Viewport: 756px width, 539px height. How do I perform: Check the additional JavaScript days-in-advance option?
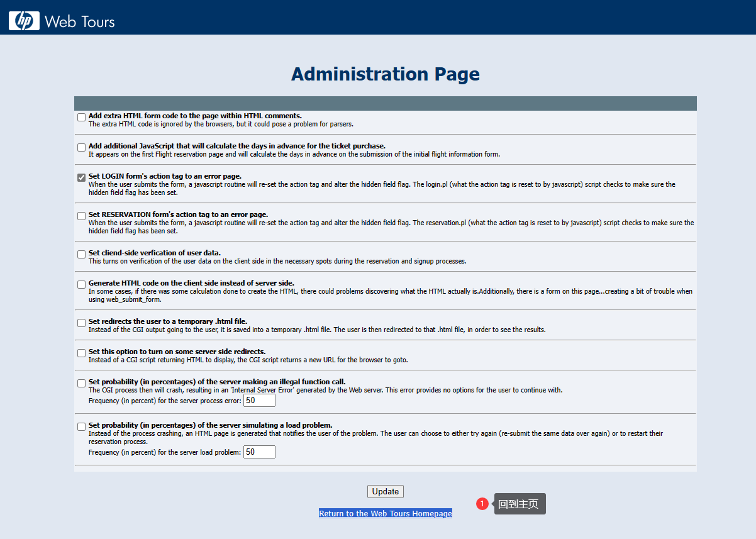pos(82,147)
